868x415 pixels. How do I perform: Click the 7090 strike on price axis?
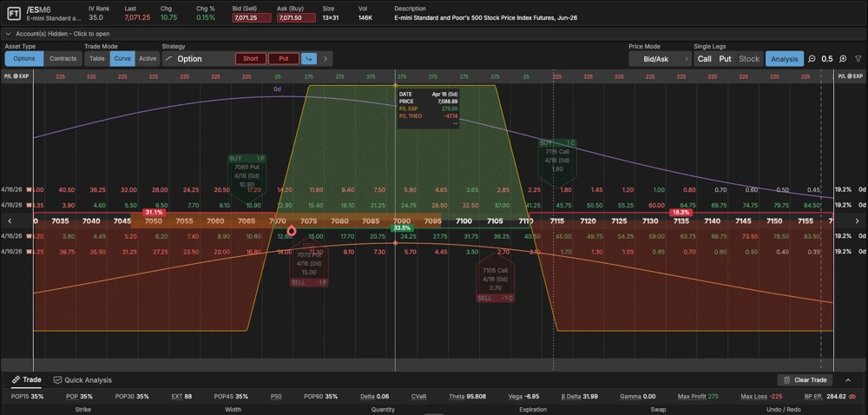pos(402,221)
